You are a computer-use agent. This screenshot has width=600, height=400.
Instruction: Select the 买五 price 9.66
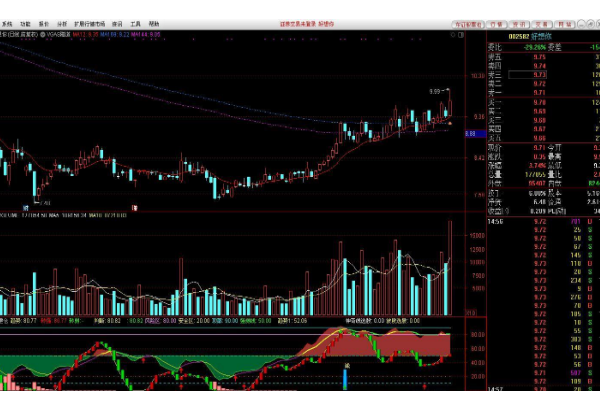pos(540,138)
